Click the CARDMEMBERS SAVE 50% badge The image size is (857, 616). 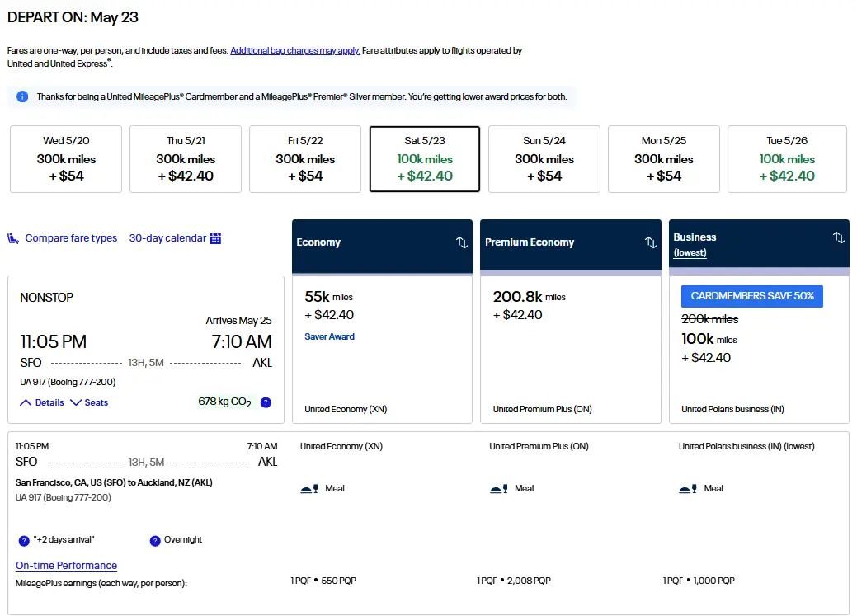point(752,296)
